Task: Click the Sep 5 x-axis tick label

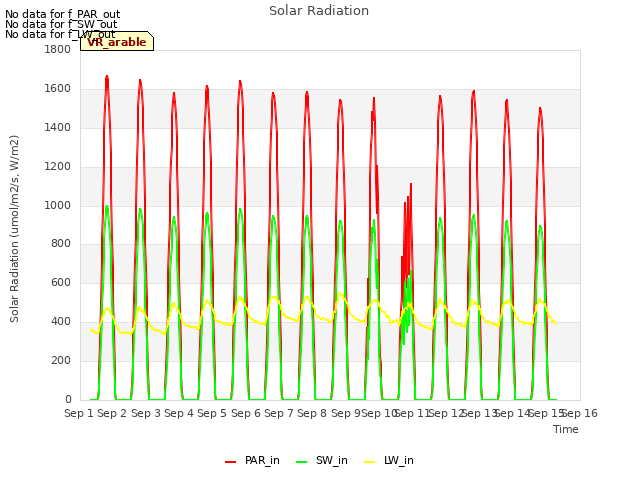Action: point(212,413)
